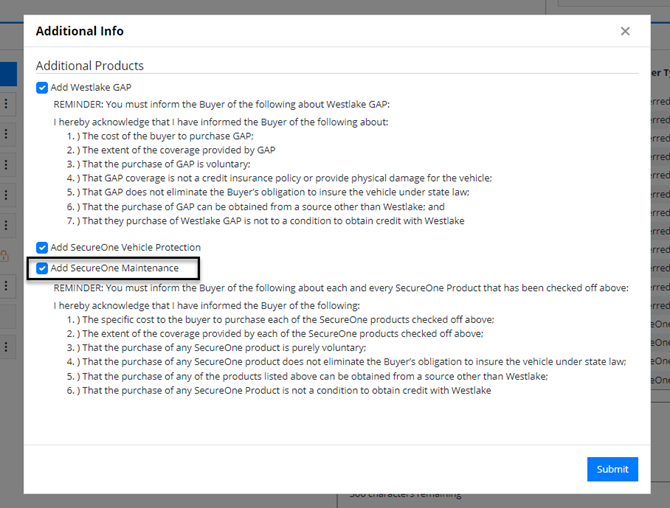Submit the Additional Info dialog

612,469
